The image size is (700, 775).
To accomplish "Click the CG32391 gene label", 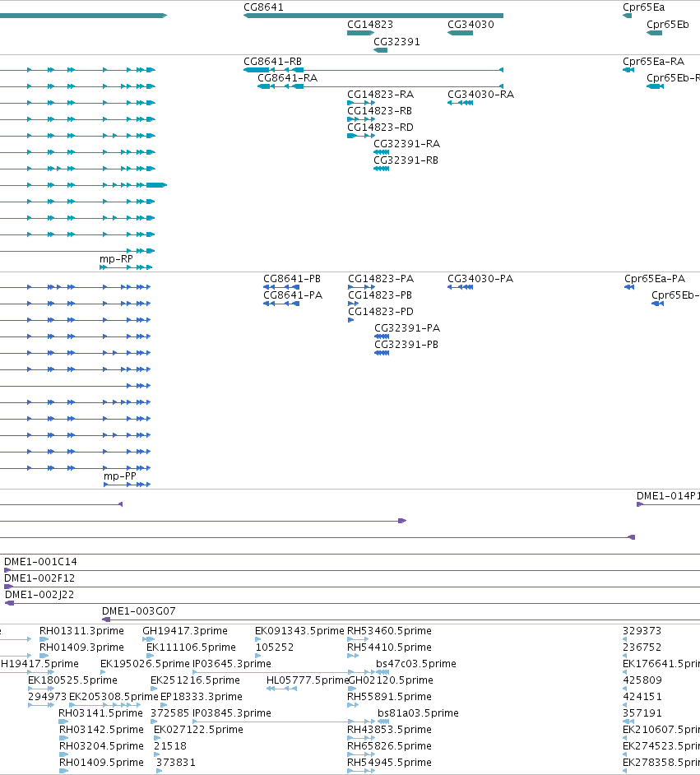I will tap(396, 42).
